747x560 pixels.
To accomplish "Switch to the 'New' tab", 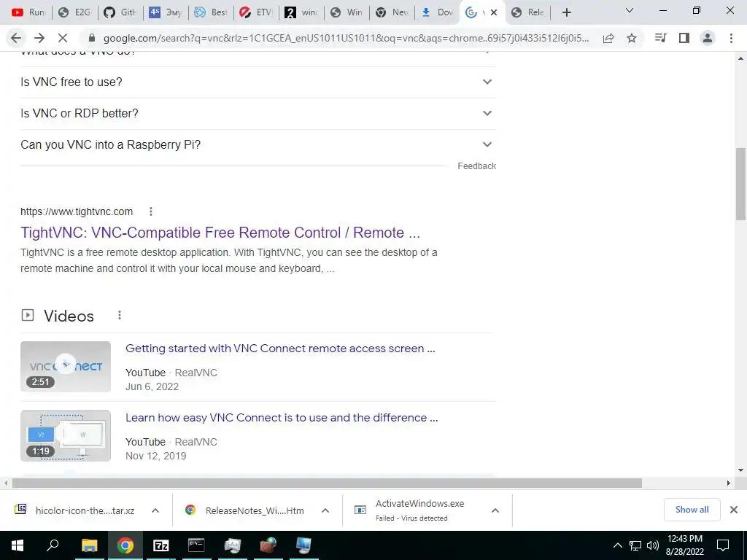I will point(392,12).
